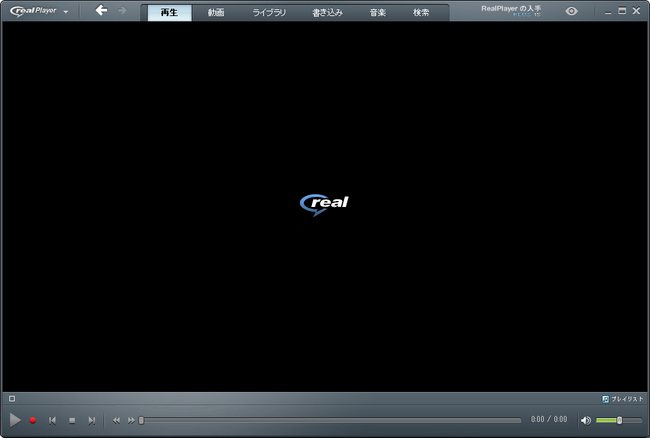Click the red Record button
The height and width of the screenshot is (438, 650).
33,420
